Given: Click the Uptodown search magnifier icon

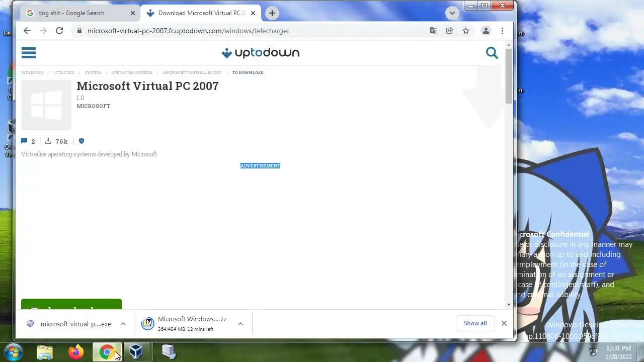Looking at the screenshot, I should tap(492, 52).
